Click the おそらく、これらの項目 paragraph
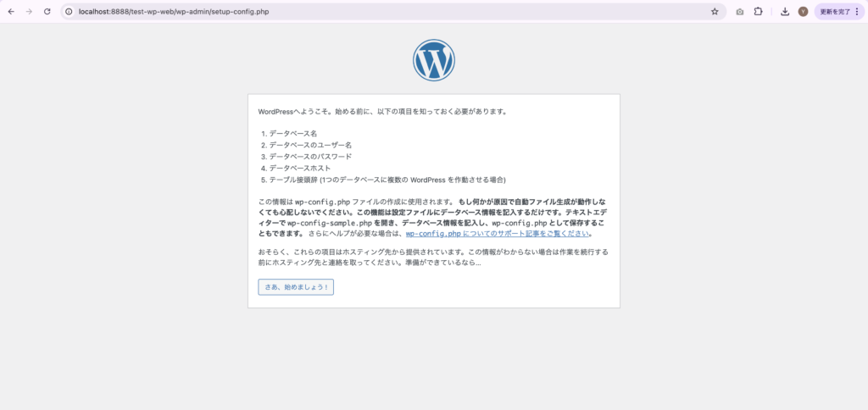This screenshot has width=868, height=410. point(433,258)
